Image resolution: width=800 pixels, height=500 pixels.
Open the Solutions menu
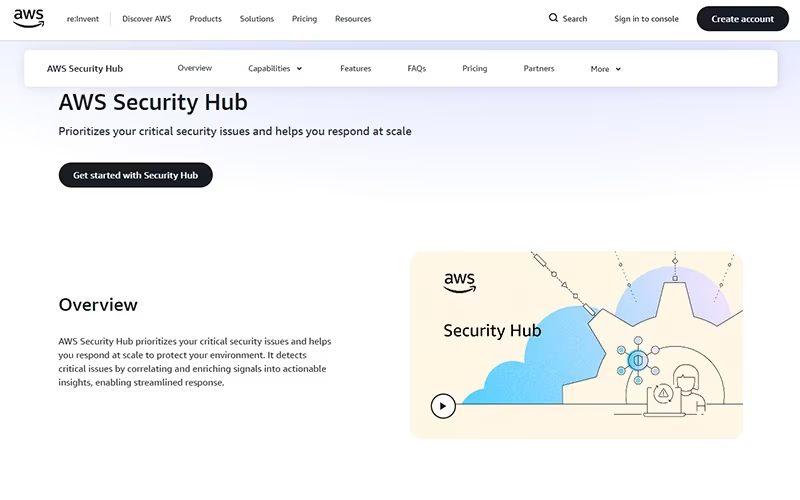click(257, 19)
